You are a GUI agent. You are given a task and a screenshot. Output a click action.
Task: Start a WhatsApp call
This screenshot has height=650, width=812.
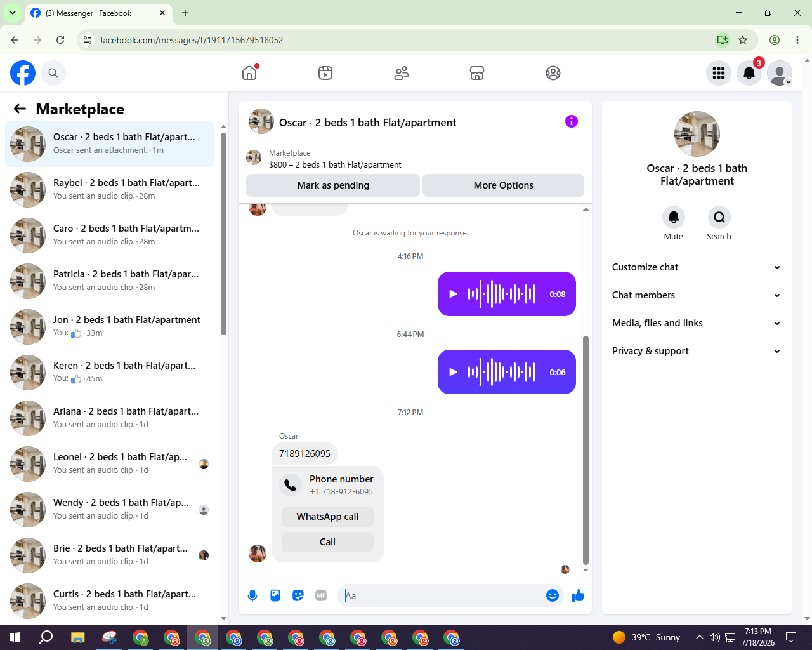pos(327,517)
